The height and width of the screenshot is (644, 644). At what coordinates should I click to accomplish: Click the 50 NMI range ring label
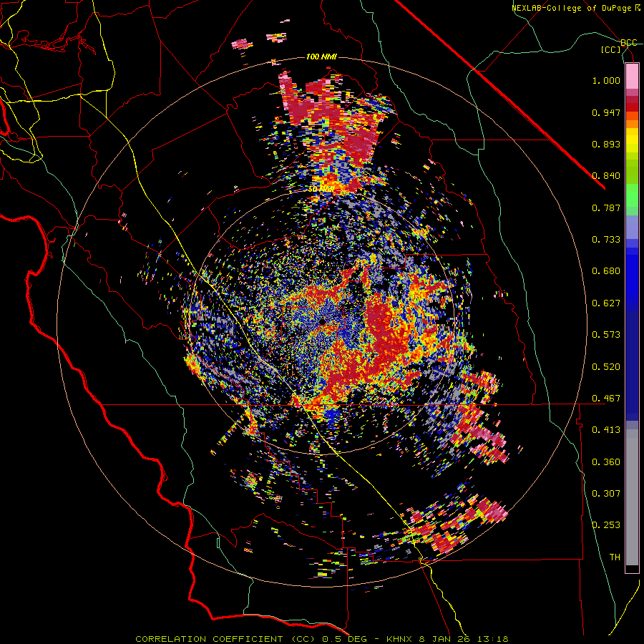pyautogui.click(x=321, y=189)
